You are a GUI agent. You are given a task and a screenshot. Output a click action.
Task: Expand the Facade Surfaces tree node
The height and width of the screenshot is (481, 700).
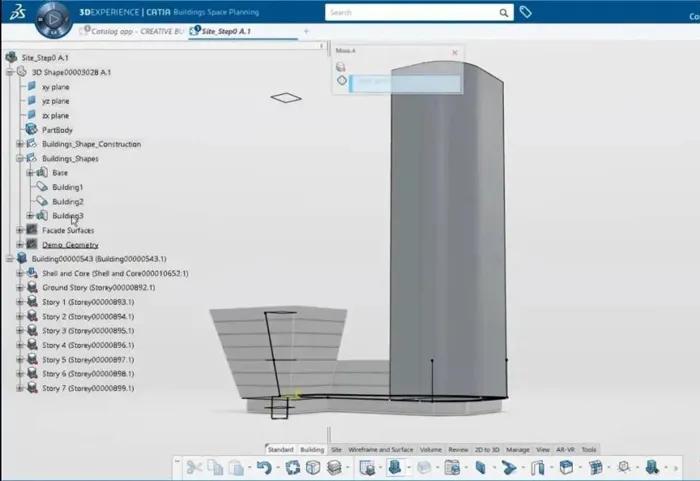tap(19, 230)
